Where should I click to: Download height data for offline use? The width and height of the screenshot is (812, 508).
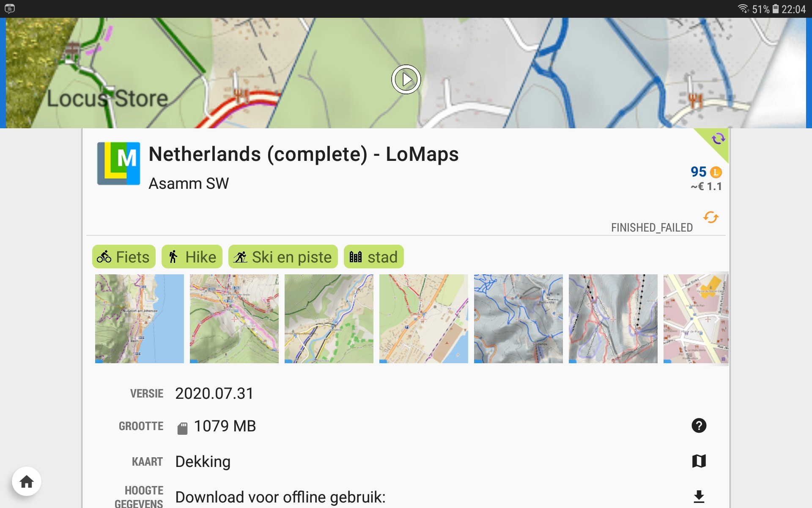coord(699,497)
